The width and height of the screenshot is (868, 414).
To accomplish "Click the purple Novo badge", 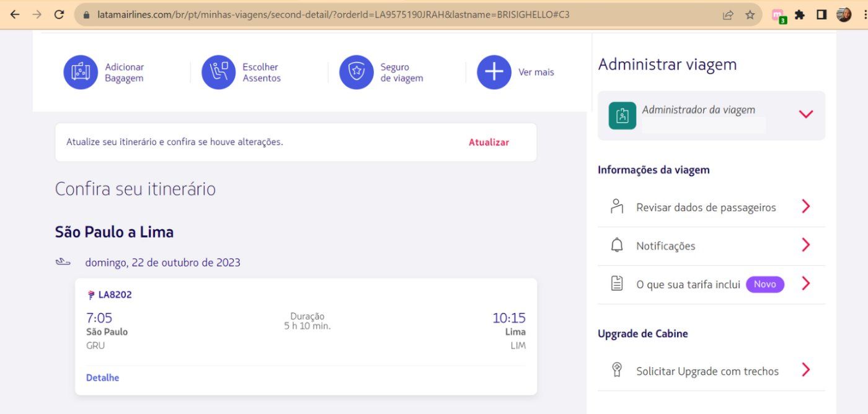I will pyautogui.click(x=765, y=284).
